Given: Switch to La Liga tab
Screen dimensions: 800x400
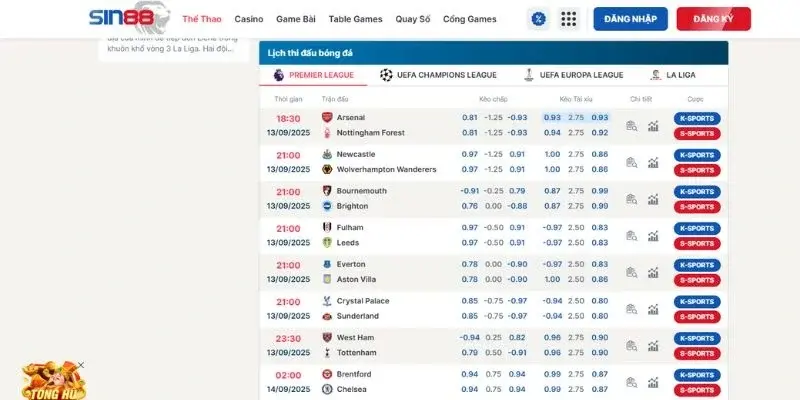Looking at the screenshot, I should 673,75.
